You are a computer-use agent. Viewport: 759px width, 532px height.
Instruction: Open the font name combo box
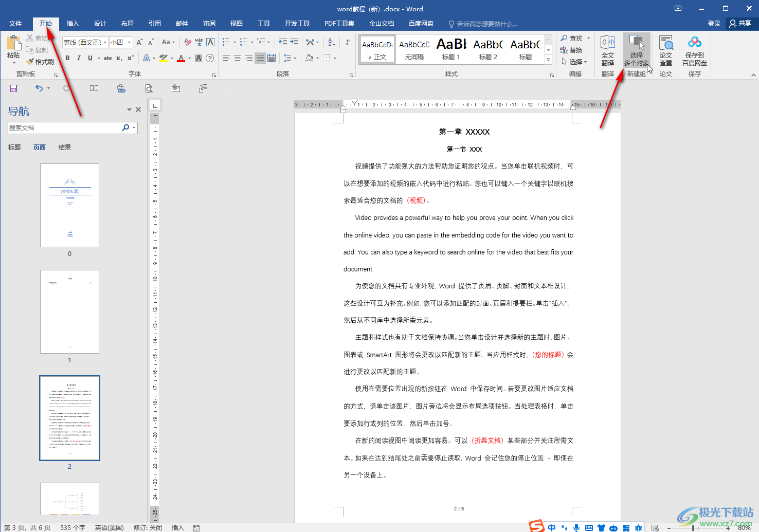tap(85, 42)
